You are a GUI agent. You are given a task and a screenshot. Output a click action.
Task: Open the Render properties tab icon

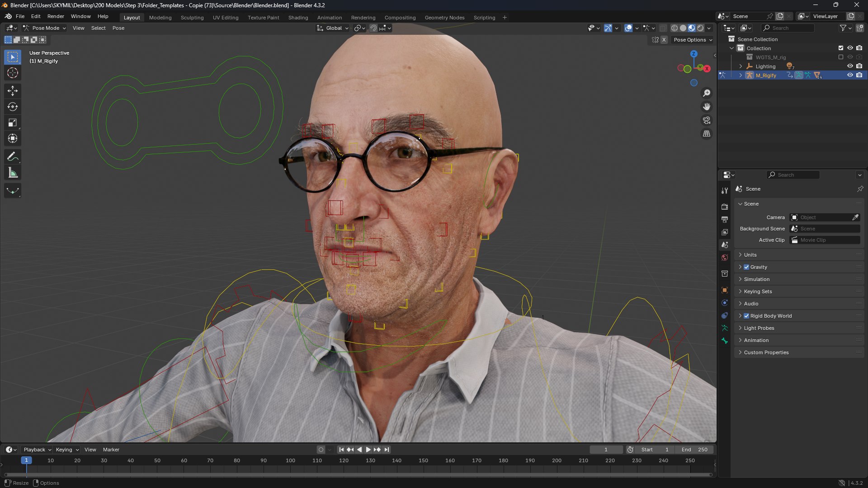coord(725,206)
